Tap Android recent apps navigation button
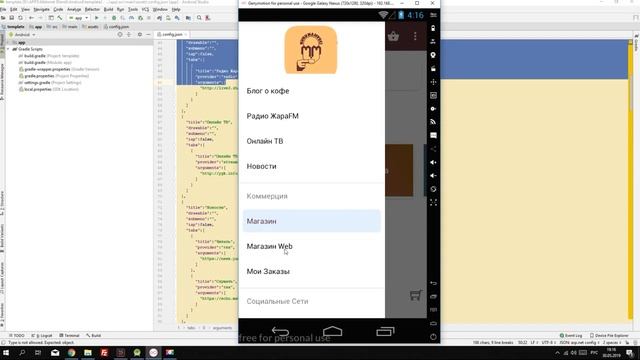 385,331
